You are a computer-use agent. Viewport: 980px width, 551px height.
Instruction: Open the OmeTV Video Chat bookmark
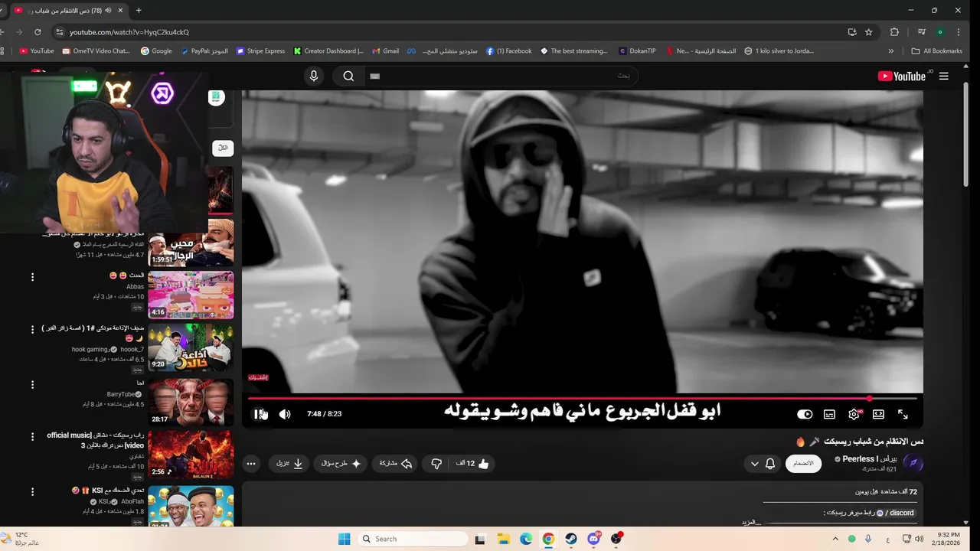(96, 51)
